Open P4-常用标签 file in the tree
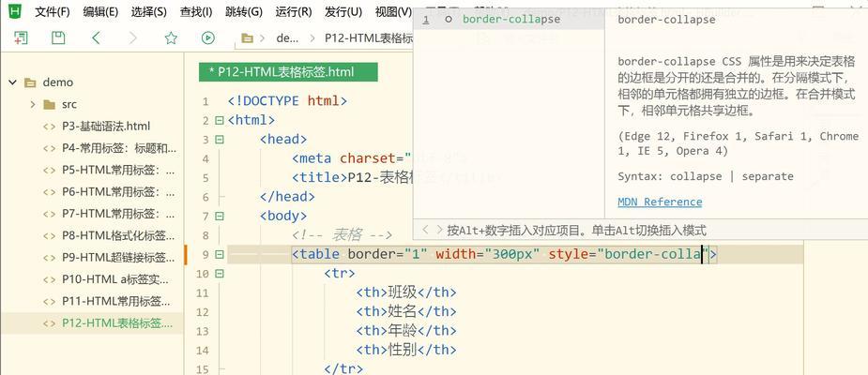Viewport: 868px width, 375px height. [119, 148]
